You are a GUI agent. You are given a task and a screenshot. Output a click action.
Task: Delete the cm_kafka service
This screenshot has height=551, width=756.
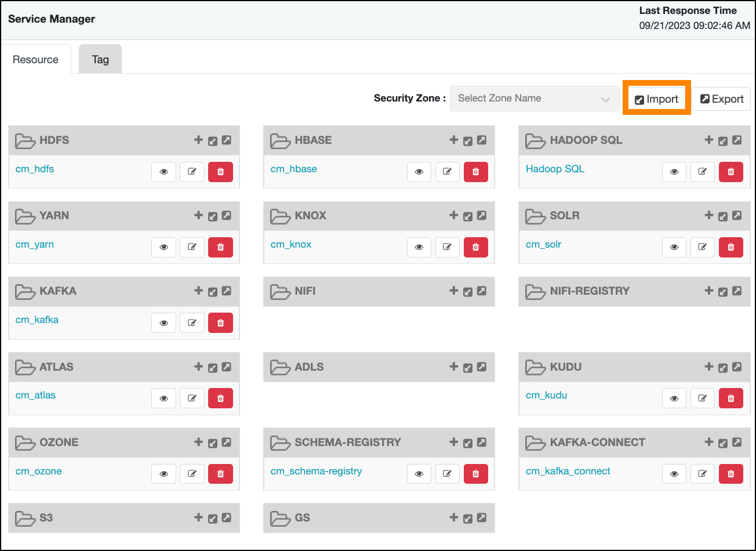[x=220, y=322]
